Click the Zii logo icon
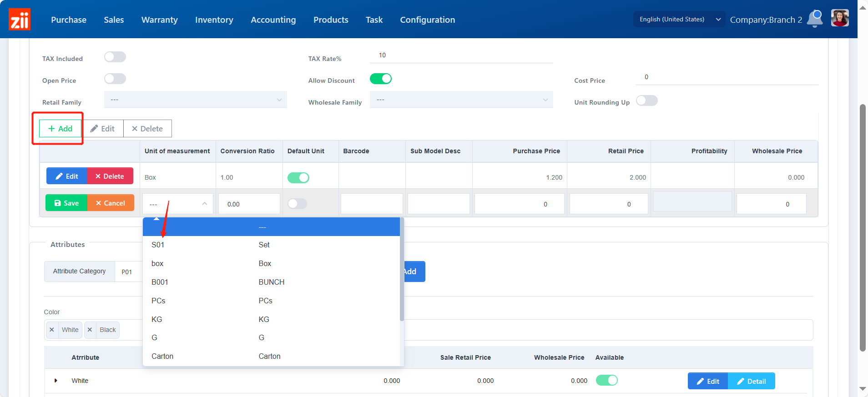This screenshot has height=397, width=868. (x=20, y=20)
